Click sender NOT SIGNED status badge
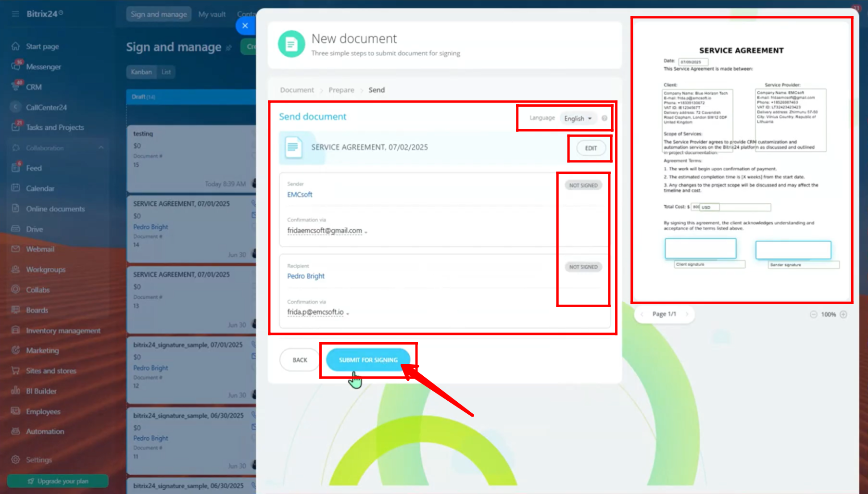 click(x=583, y=185)
